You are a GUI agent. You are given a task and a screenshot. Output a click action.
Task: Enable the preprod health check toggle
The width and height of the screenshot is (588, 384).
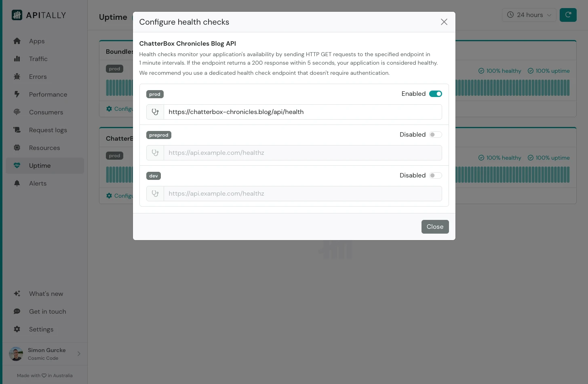pos(436,135)
